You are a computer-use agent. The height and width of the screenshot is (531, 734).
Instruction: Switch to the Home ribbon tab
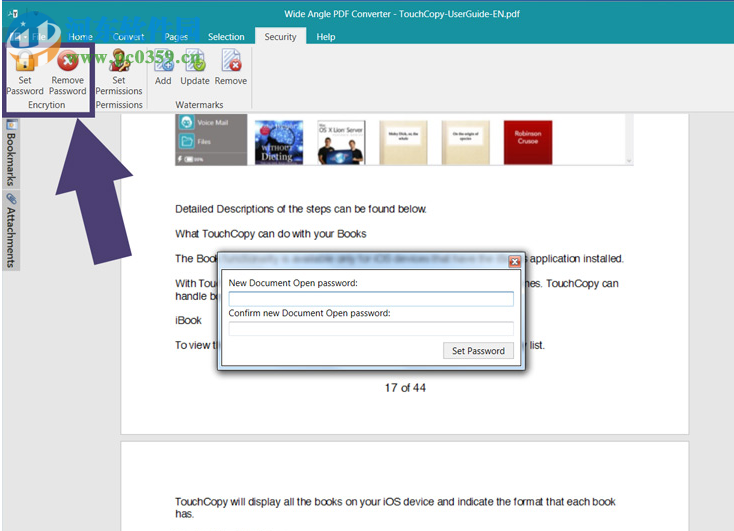tap(81, 37)
